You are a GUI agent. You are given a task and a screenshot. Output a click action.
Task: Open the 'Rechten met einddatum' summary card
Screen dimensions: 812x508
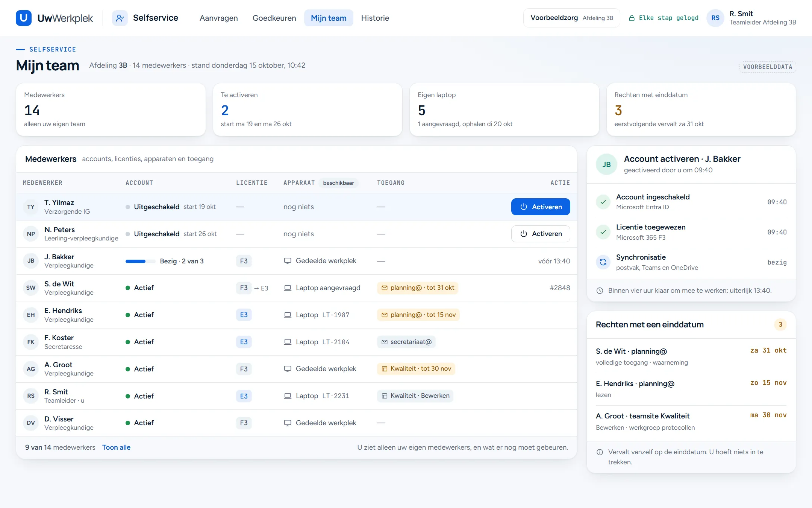click(x=701, y=110)
